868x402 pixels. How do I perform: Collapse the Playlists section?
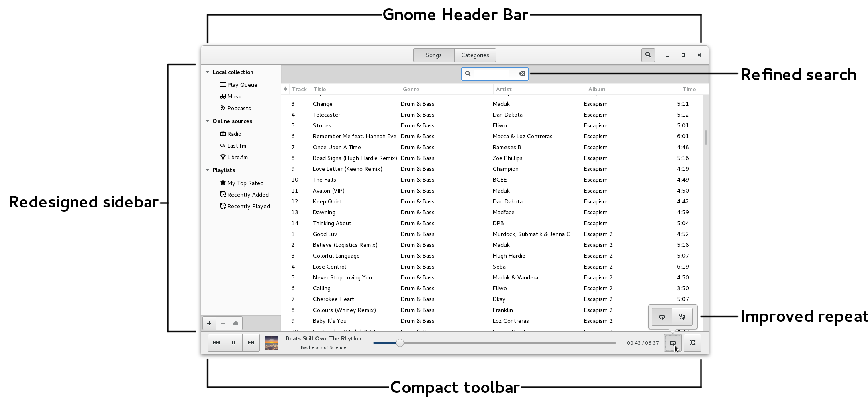tap(207, 170)
